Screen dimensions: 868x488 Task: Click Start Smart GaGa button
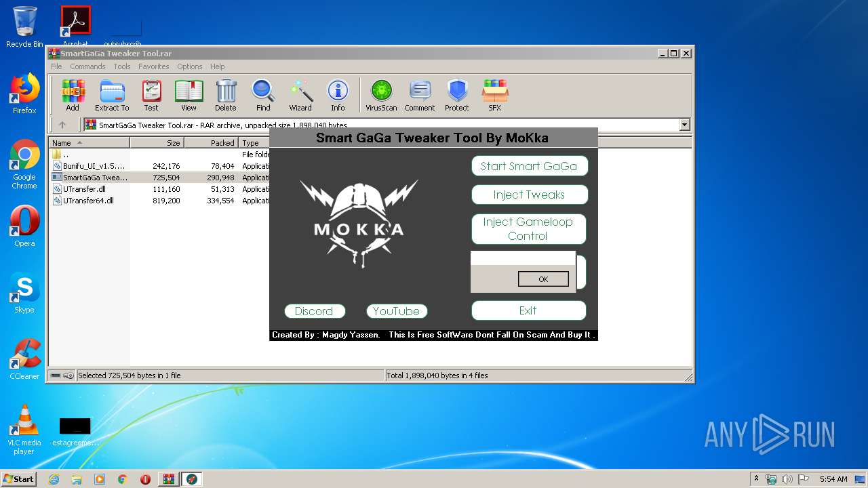529,166
